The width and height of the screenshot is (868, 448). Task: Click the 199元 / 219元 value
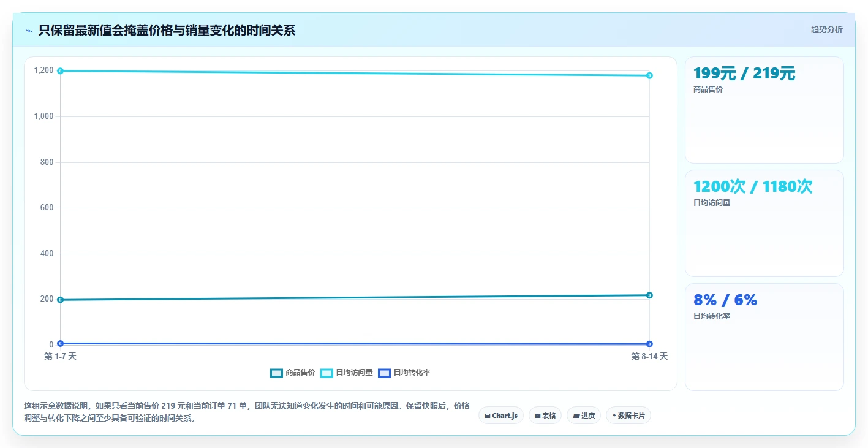[744, 74]
